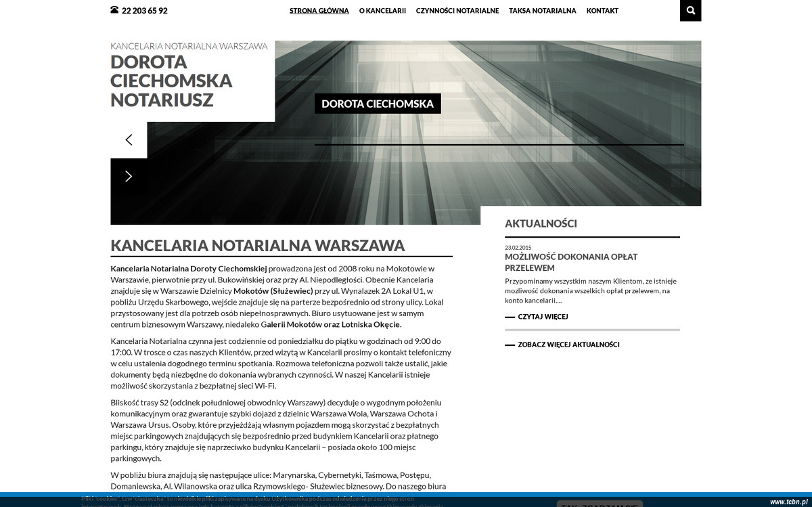Open news Możliwość dokonania opłat przelewem
This screenshot has height=507, width=812.
pyautogui.click(x=571, y=262)
